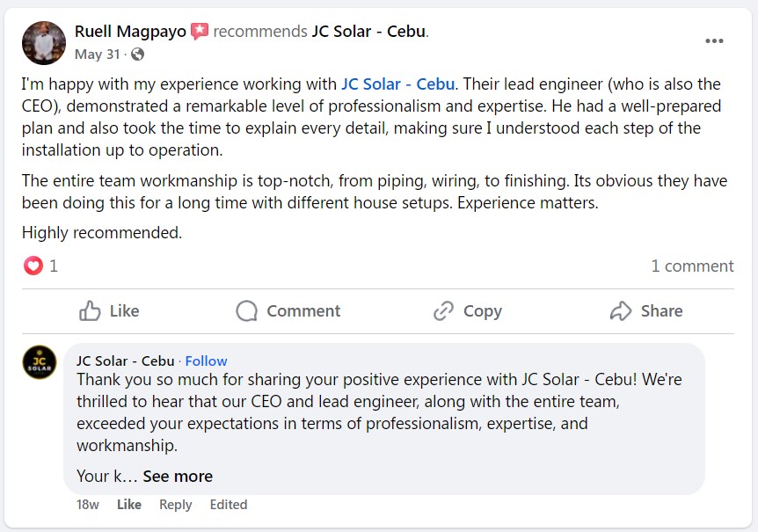Click the May 31 post timestamp
Image resolution: width=758 pixels, height=532 pixels.
[98, 55]
